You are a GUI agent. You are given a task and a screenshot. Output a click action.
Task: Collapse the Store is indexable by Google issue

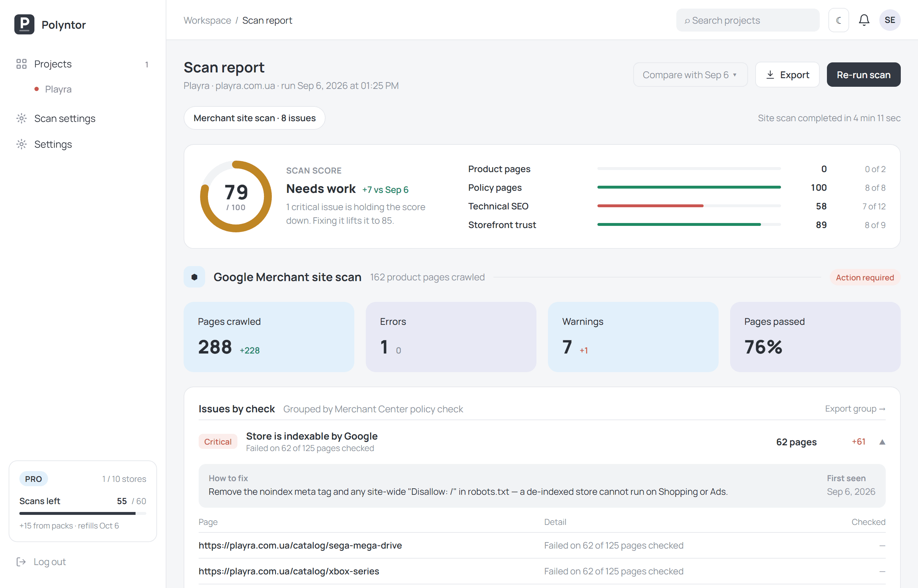[x=882, y=442]
